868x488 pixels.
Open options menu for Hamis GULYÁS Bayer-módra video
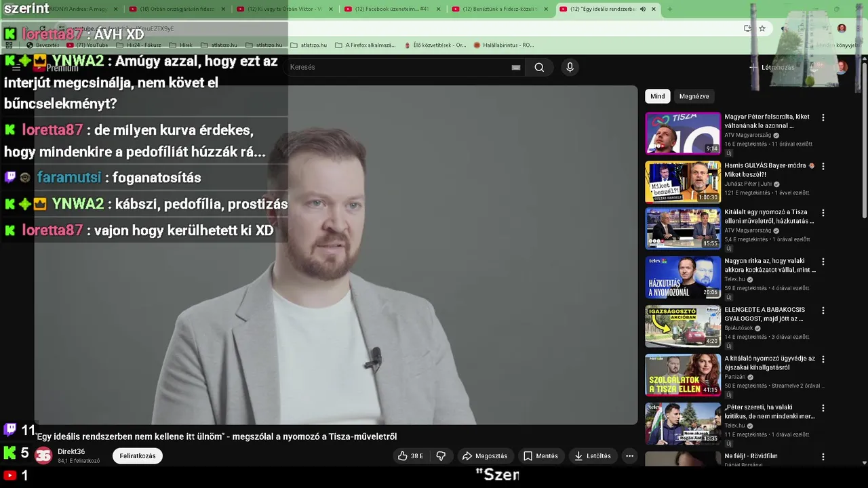point(823,166)
